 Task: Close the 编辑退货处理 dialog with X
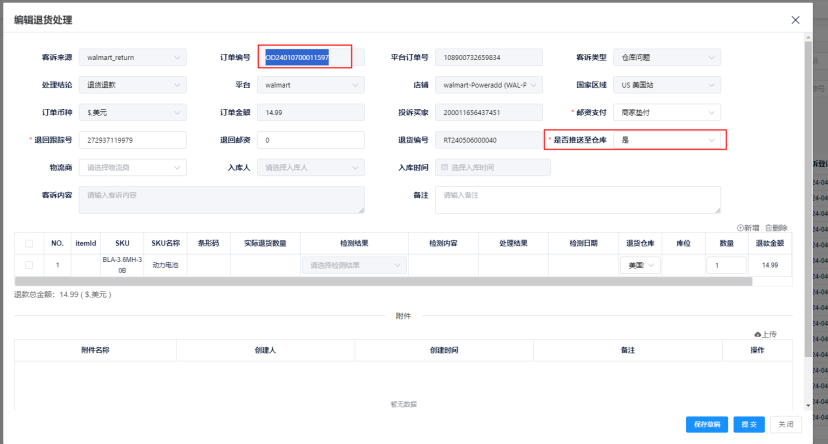pos(796,20)
